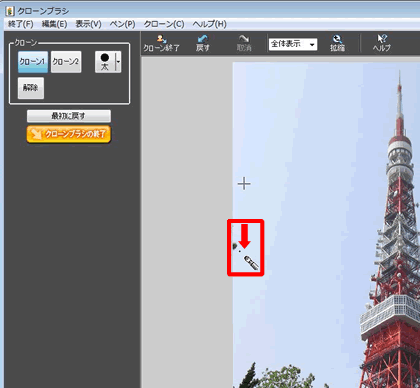Click the orange クローンブラシの終了 button

click(x=69, y=134)
